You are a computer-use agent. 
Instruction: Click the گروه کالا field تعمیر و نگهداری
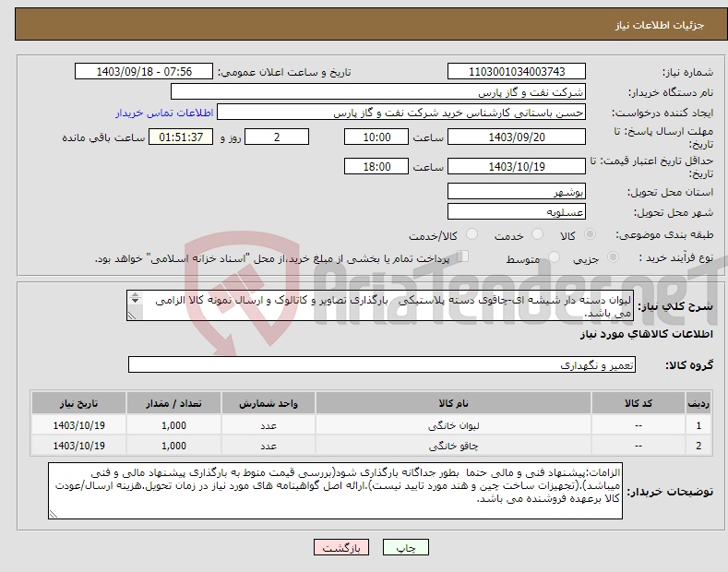[382, 365]
